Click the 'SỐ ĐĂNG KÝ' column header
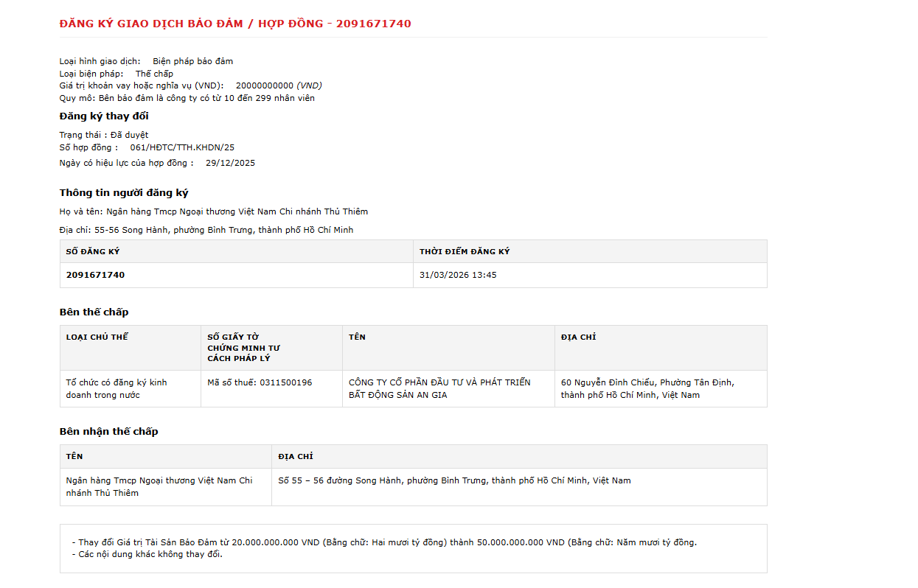 tap(237, 251)
